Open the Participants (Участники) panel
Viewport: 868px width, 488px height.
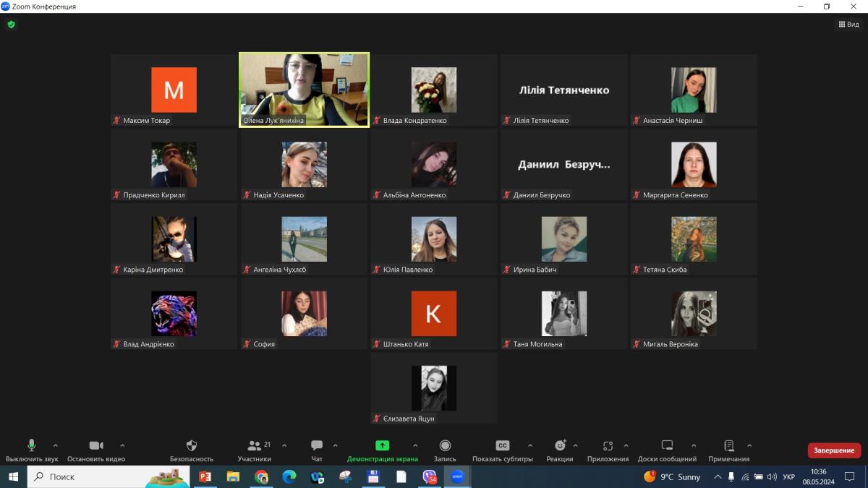pos(254,446)
